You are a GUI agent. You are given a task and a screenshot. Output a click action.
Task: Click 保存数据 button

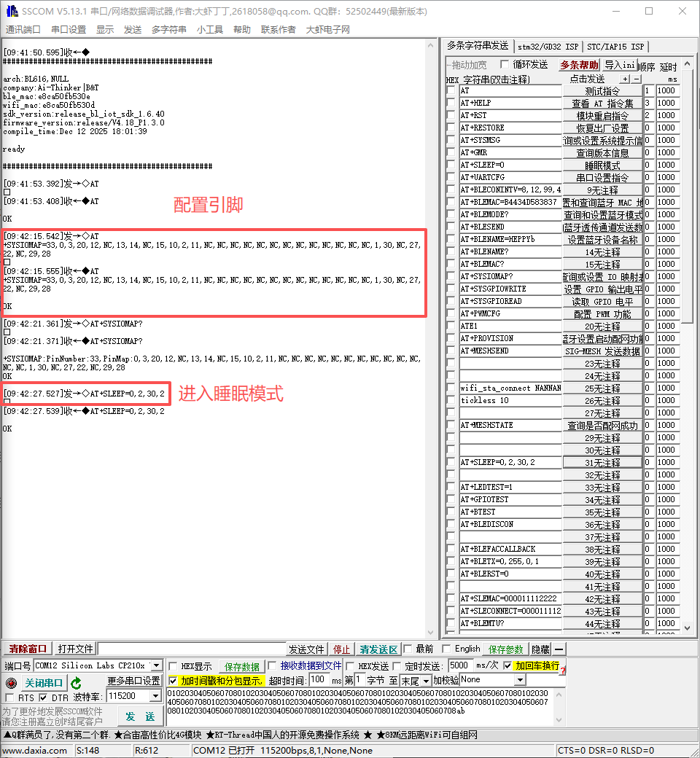[x=241, y=667]
